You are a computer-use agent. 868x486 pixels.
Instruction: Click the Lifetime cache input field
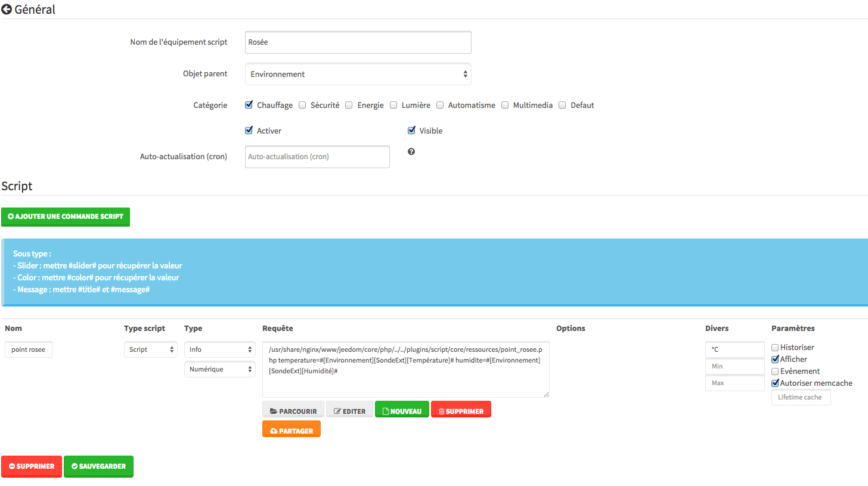801,397
